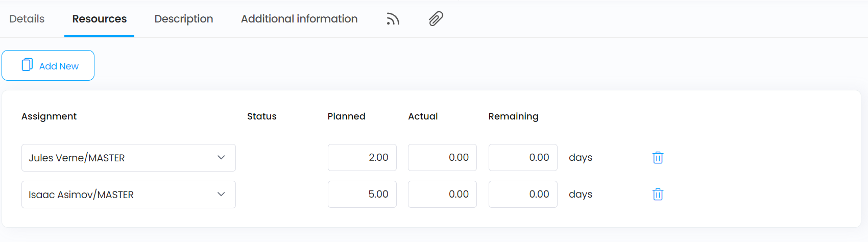
Task: Open the Additional information tab
Action: (299, 19)
